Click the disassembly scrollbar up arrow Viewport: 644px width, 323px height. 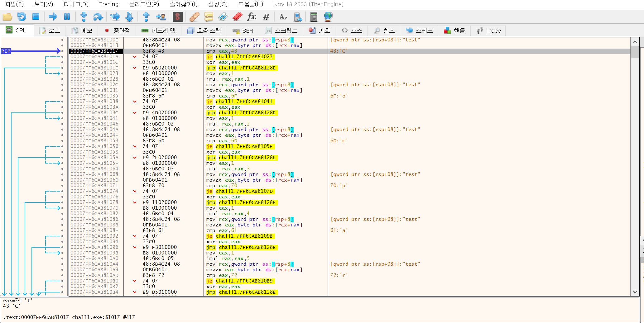635,41
